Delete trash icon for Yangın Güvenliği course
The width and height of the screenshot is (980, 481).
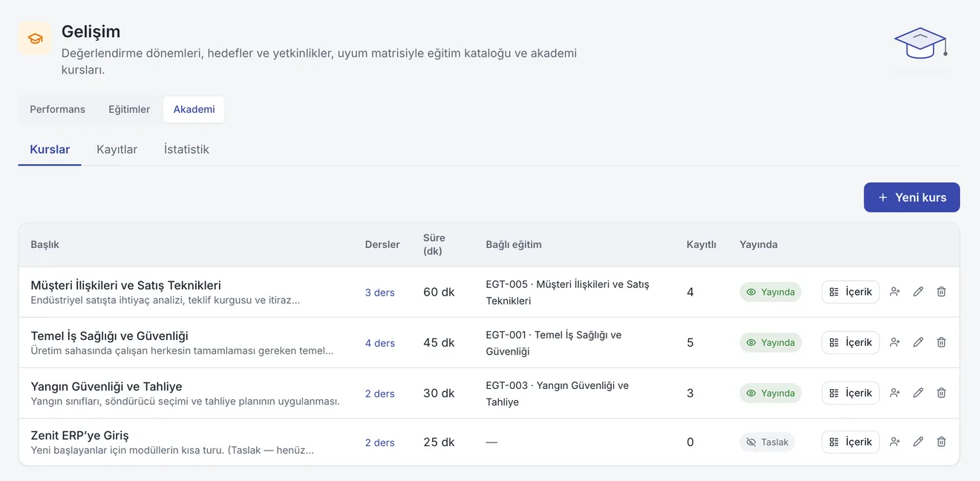coord(941,393)
